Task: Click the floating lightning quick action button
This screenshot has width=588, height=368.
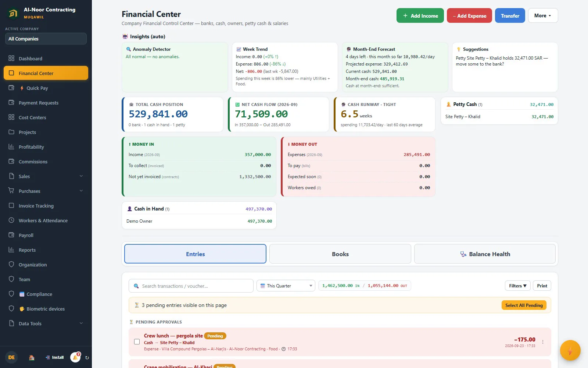Action: click(x=570, y=350)
